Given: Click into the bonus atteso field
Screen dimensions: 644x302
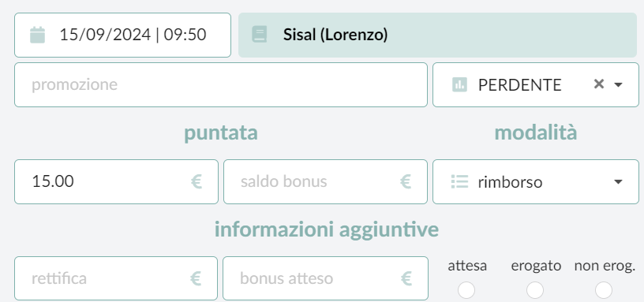Looking at the screenshot, I should click(x=325, y=278).
